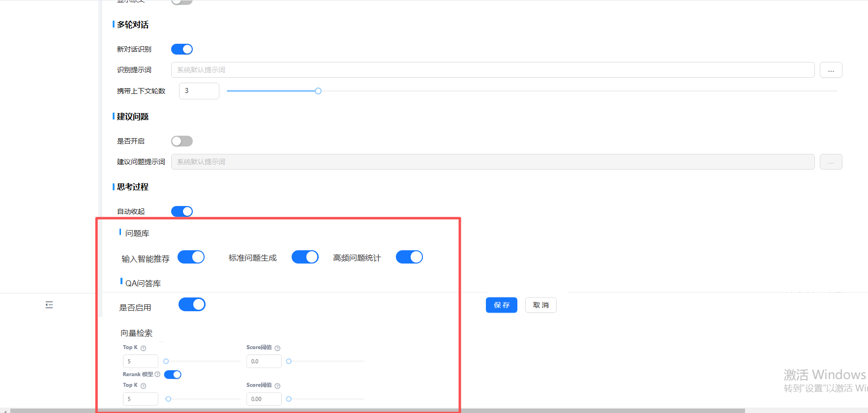The image size is (868, 413).
Task: Click the Score阈值 slider handle next to 0.00
Action: 289,399
